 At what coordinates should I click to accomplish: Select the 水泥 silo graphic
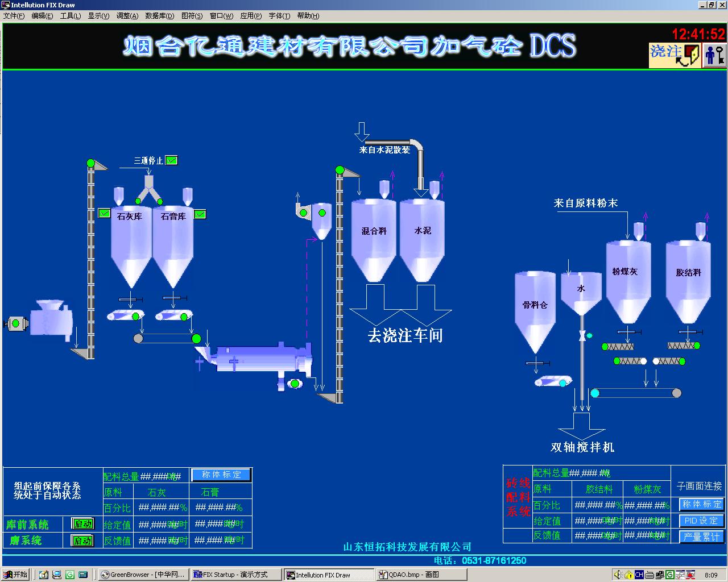click(x=422, y=239)
